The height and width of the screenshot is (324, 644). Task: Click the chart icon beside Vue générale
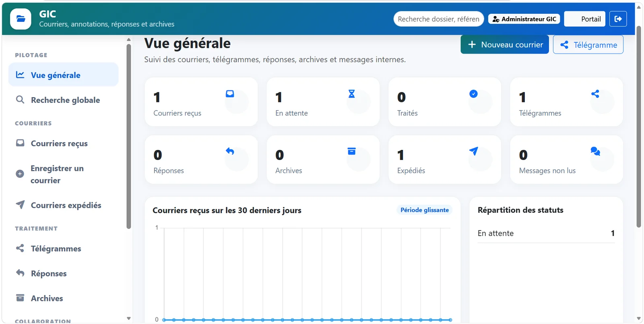[x=20, y=75]
